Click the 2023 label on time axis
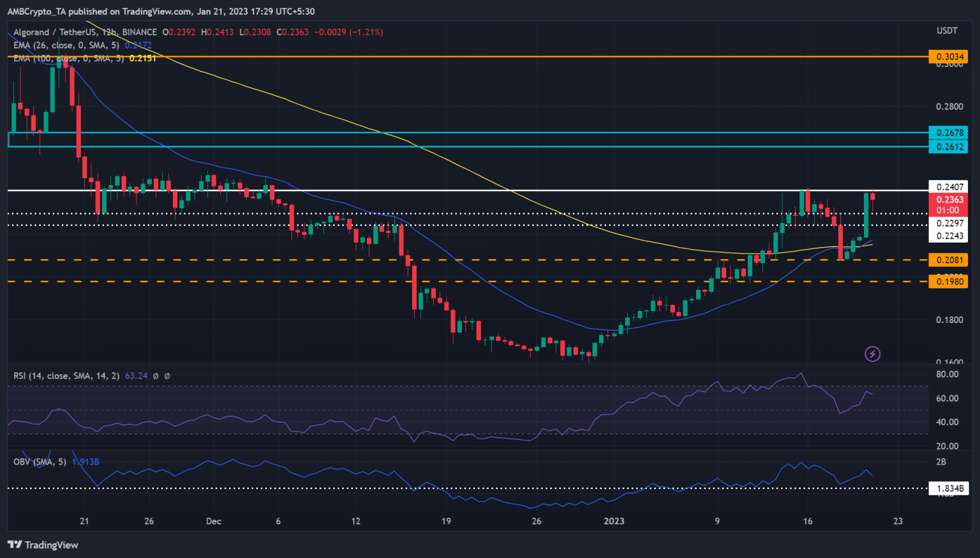980x558 pixels. 614,521
